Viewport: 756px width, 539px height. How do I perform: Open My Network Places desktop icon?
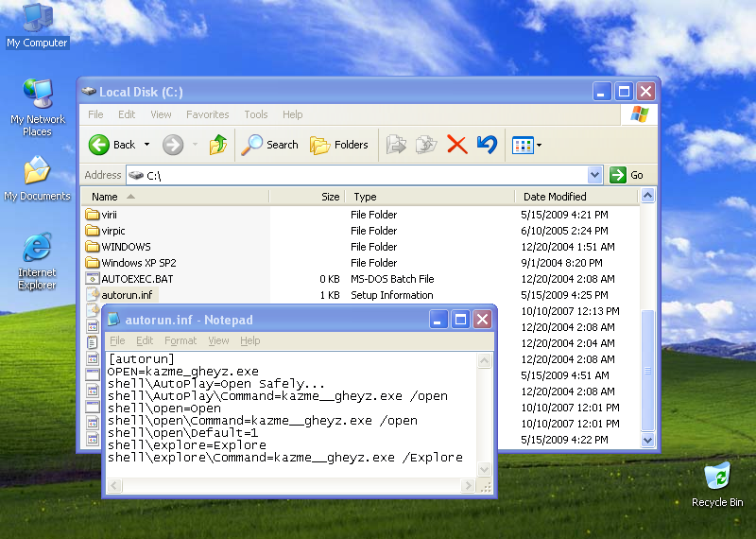[37, 108]
